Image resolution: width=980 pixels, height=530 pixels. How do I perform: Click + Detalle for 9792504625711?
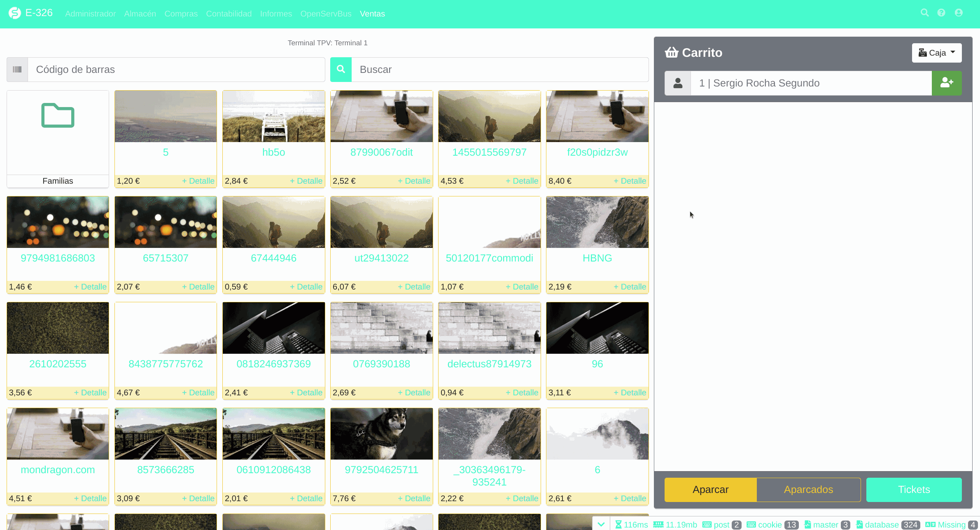[x=414, y=498]
